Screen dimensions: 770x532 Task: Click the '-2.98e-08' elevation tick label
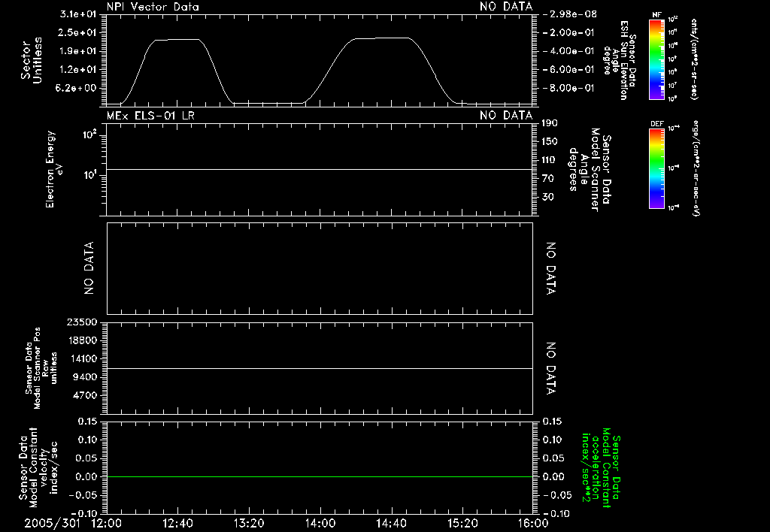point(570,14)
